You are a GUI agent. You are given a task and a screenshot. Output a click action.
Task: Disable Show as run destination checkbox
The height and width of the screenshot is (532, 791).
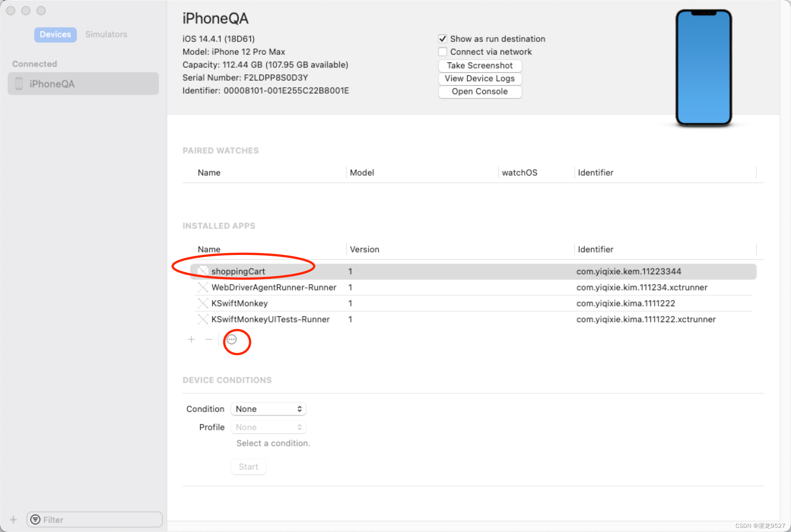click(x=442, y=39)
